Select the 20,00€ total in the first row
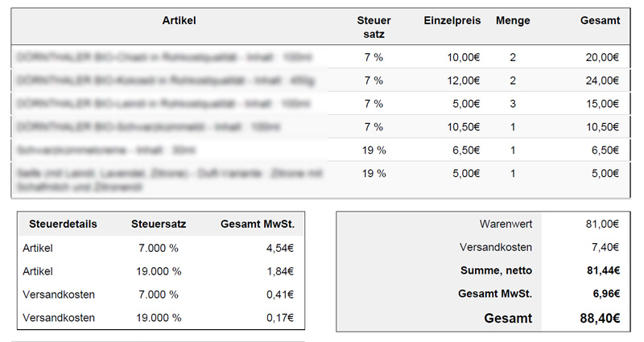The width and height of the screenshot is (644, 342). coord(602,57)
